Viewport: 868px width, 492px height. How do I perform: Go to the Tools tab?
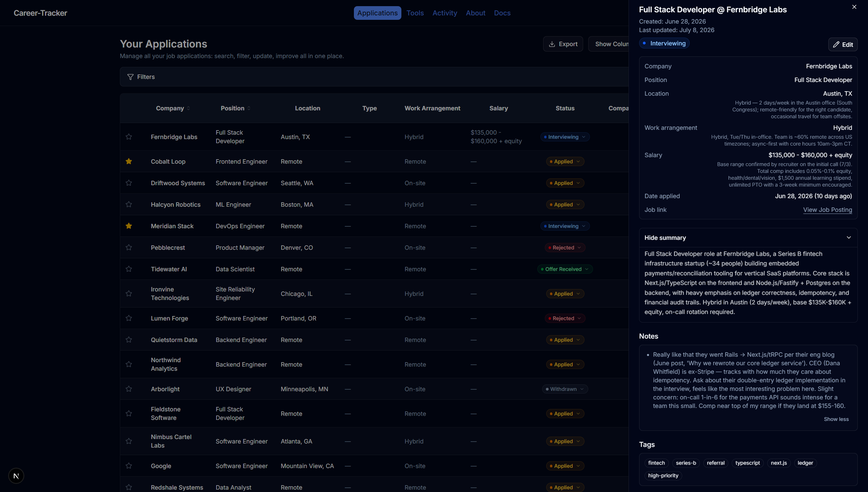pyautogui.click(x=415, y=13)
